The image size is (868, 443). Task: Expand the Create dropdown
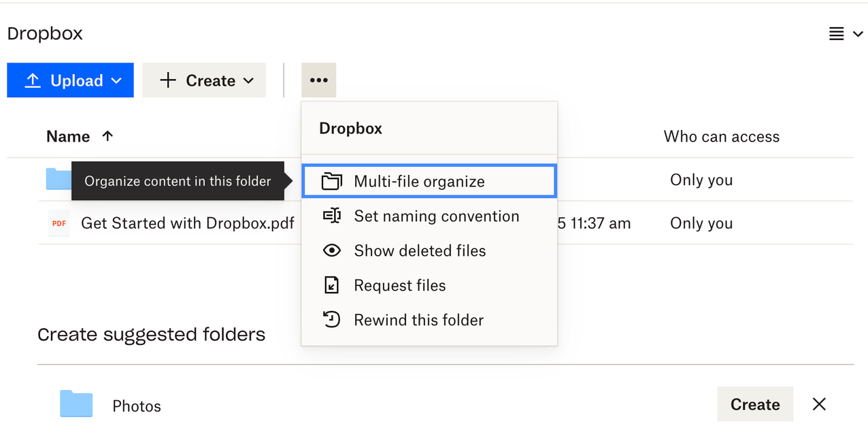[x=247, y=80]
